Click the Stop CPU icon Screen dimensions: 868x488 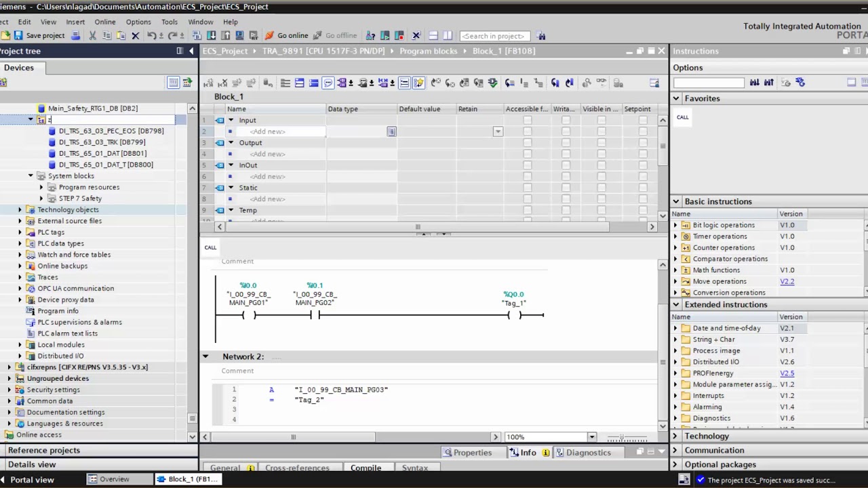pos(399,35)
